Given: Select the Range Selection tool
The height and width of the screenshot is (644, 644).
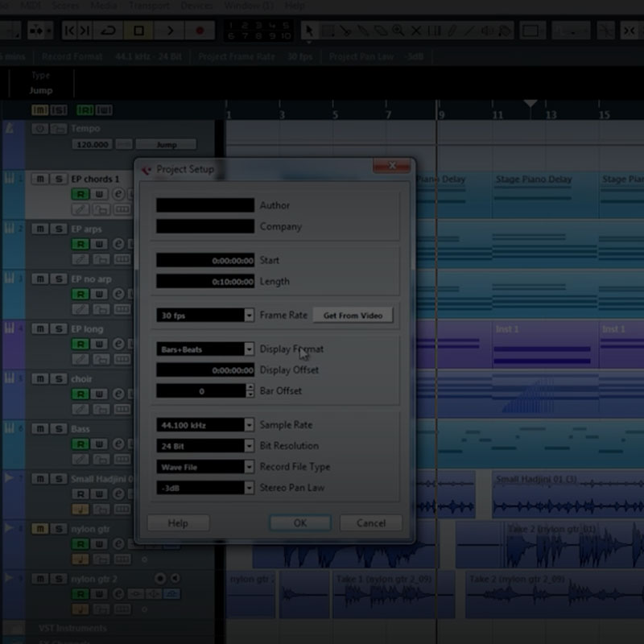Looking at the screenshot, I should click(x=328, y=31).
